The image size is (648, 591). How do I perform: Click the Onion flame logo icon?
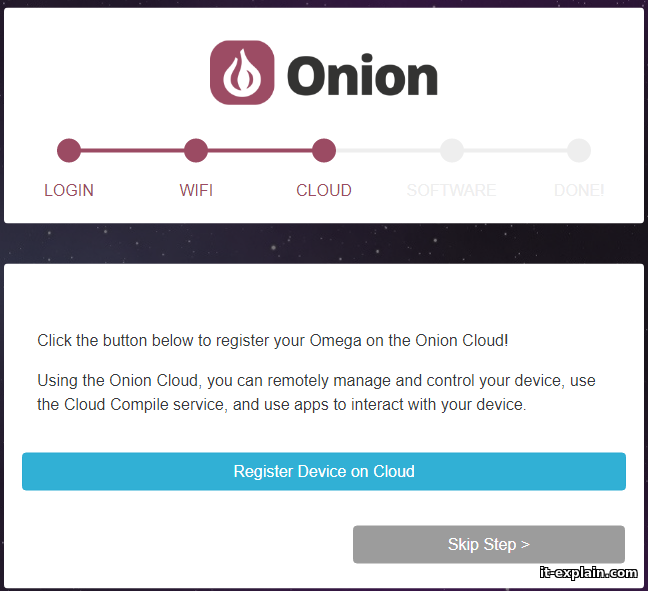[242, 73]
